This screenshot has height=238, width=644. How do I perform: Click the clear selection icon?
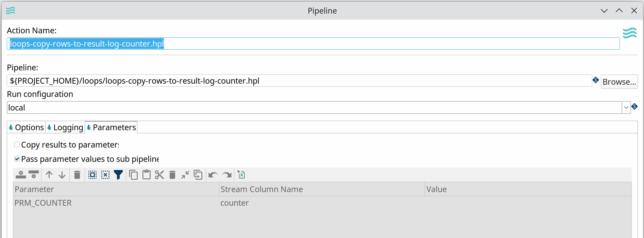105,175
